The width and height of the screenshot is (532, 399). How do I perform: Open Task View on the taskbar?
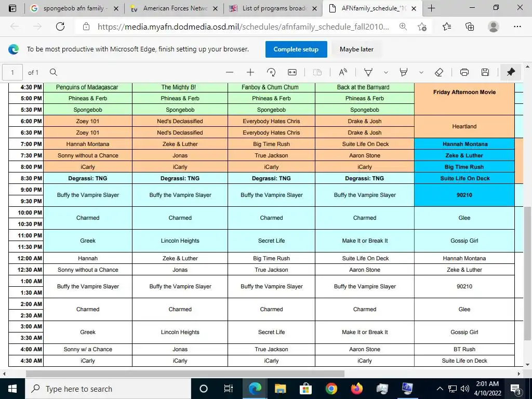[229, 389]
